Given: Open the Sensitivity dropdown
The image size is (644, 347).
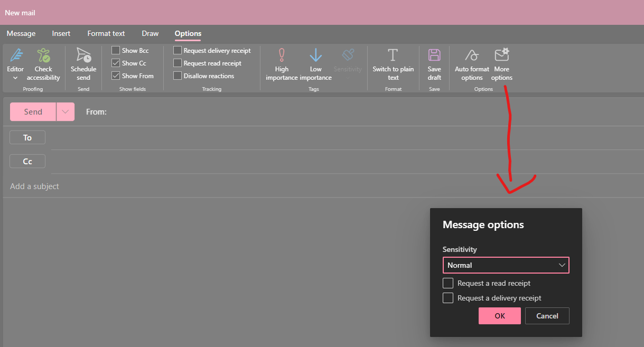Looking at the screenshot, I should click(506, 265).
